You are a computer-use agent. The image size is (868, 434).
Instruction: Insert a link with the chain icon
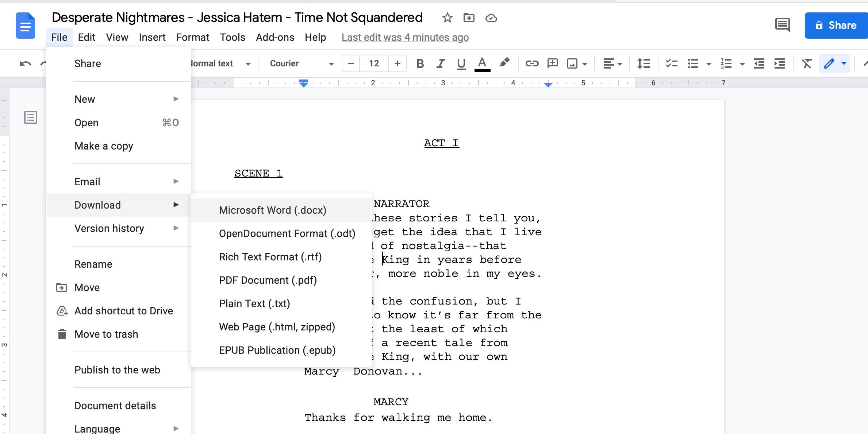(532, 64)
